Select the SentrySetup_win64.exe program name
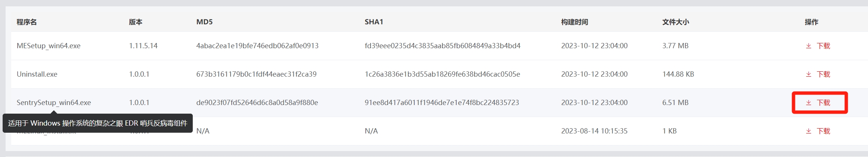The image size is (868, 157). coord(54,102)
